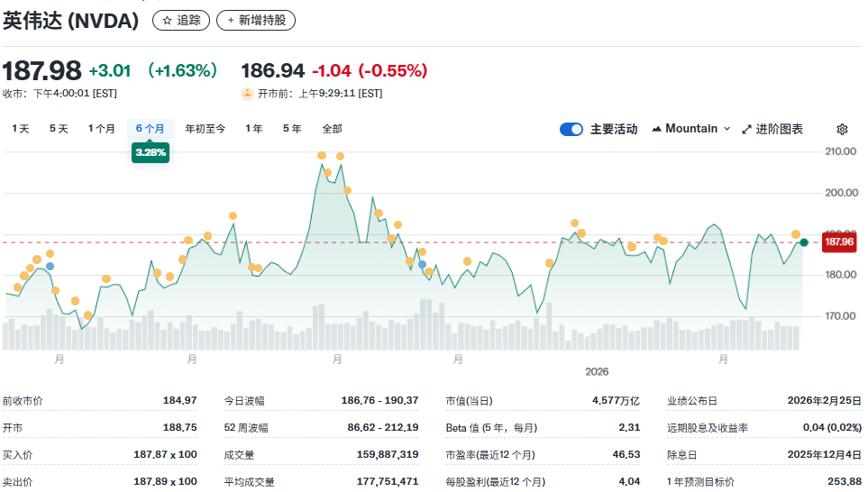Click the 市盈率 value 46.53

click(626, 454)
